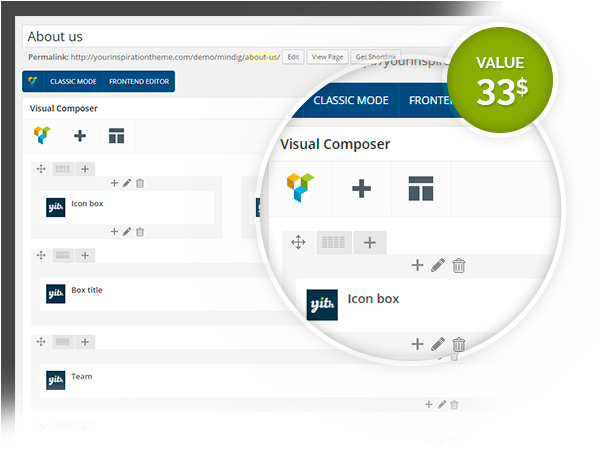Image resolution: width=600 pixels, height=461 pixels.
Task: Click the Visual Composer logo inside the blue mode bar
Action: tap(33, 81)
